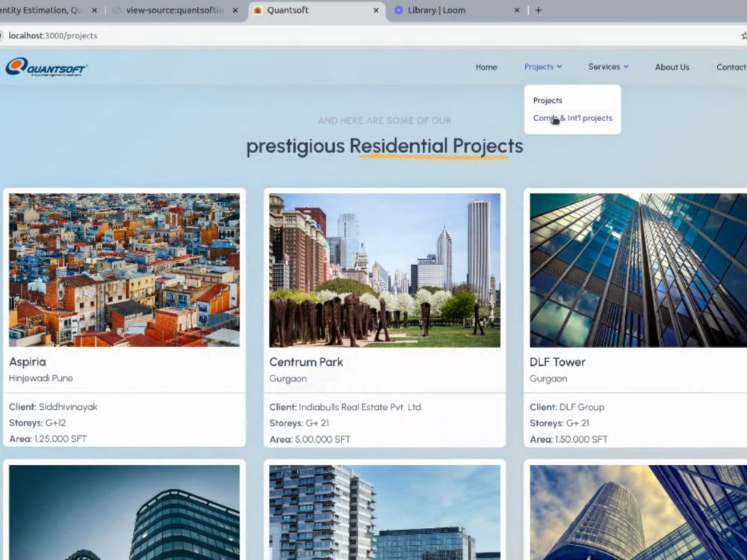Select the Quantsoft tab

point(314,10)
